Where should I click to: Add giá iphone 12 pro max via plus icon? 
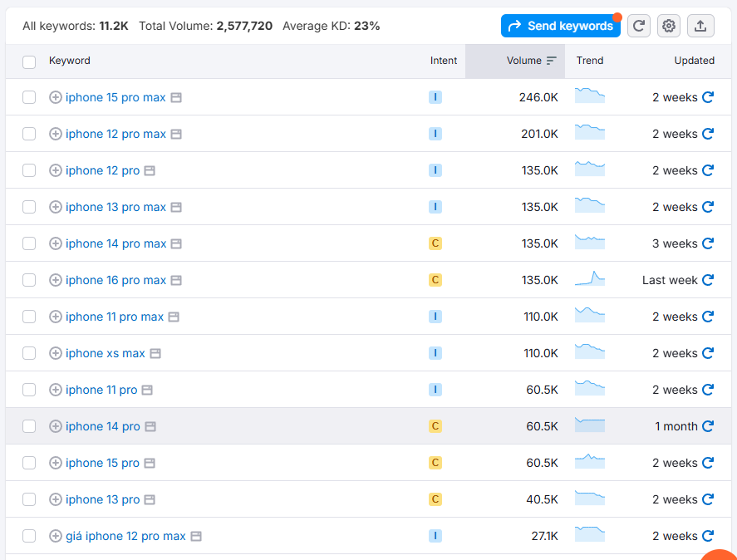click(56, 536)
